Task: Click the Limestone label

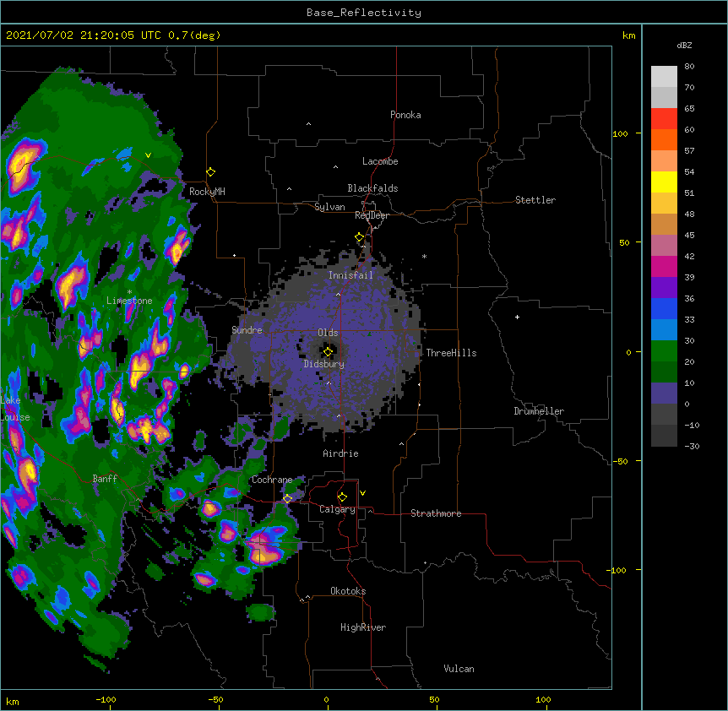Action: coord(129,301)
